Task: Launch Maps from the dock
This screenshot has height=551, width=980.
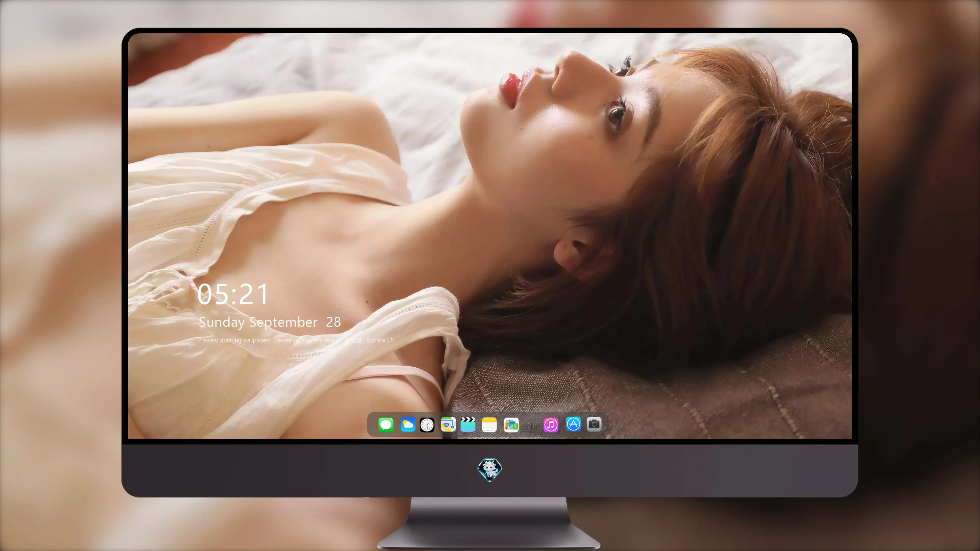Action: [x=448, y=424]
